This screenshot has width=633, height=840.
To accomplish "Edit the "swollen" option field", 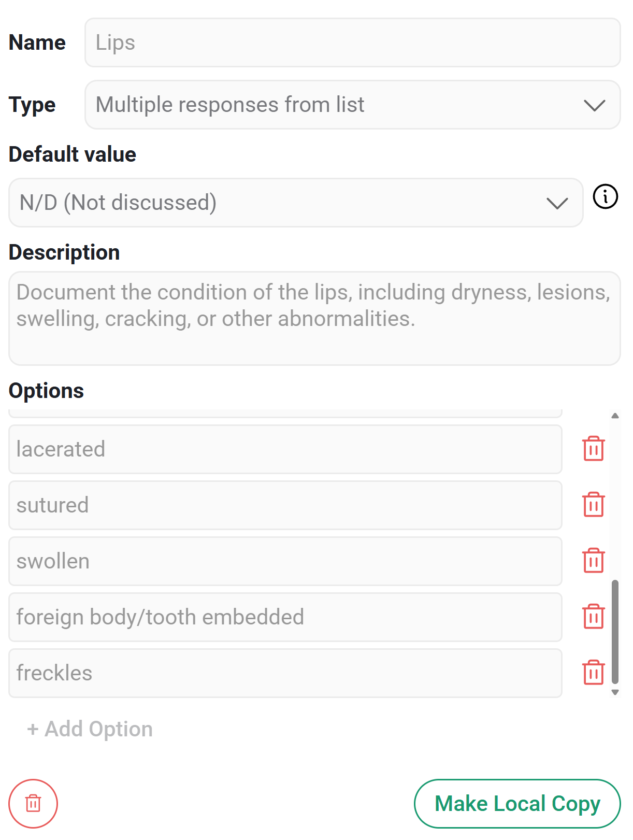I will [285, 561].
